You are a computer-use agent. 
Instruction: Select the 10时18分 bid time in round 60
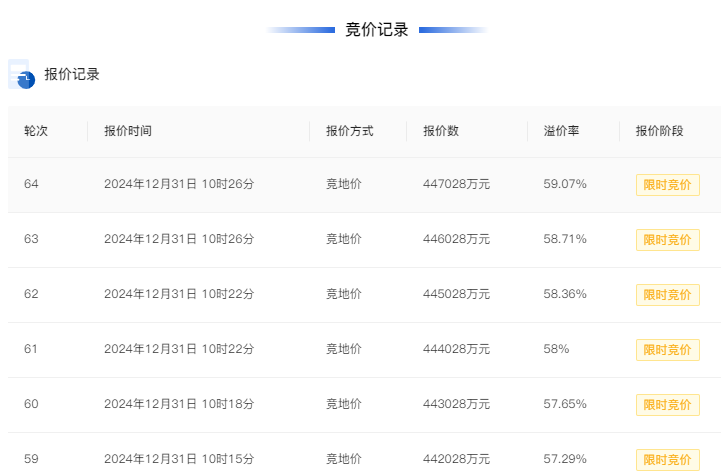coord(228,404)
